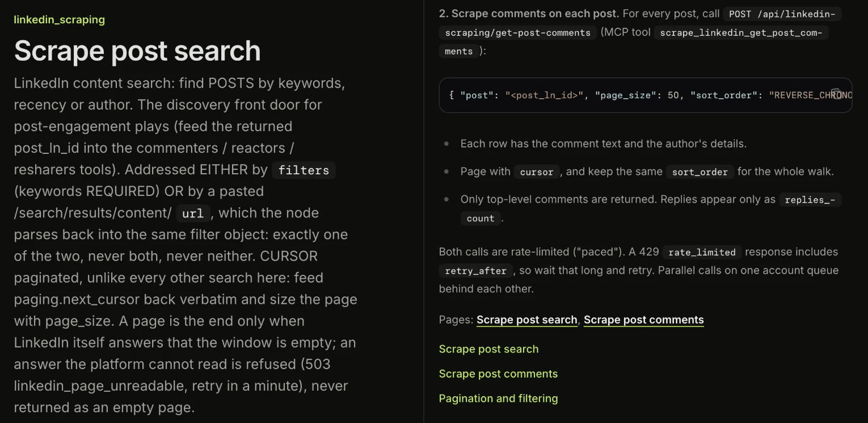The image size is (868, 423).
Task: Click the 'scrape_linkedin_get_post_com-' tool name chip
Action: point(741,33)
